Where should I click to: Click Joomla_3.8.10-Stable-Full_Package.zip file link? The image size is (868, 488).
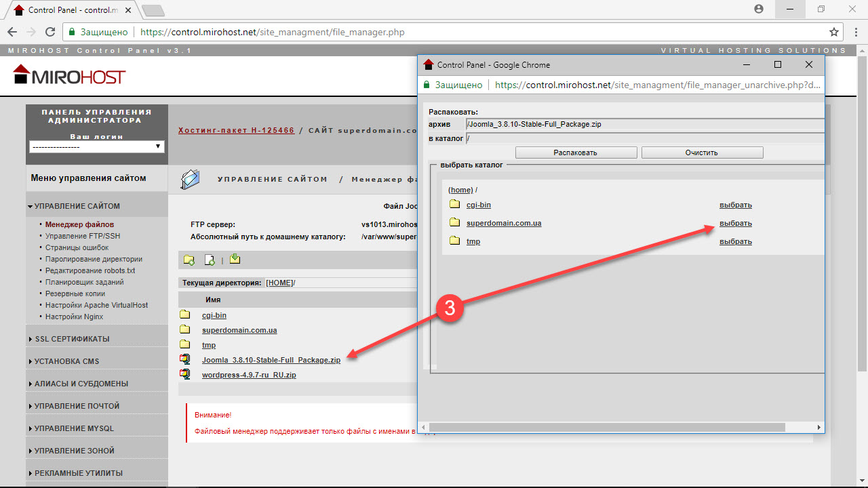(271, 360)
